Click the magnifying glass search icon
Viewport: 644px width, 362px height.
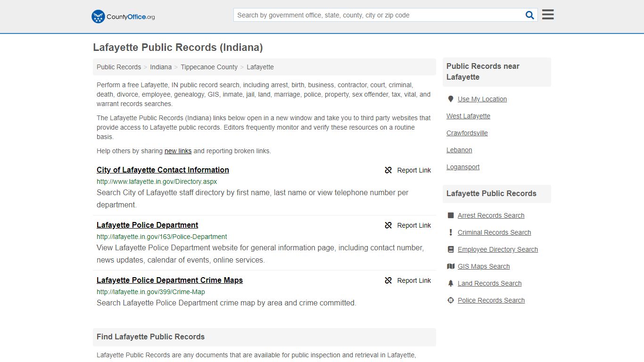click(x=530, y=15)
